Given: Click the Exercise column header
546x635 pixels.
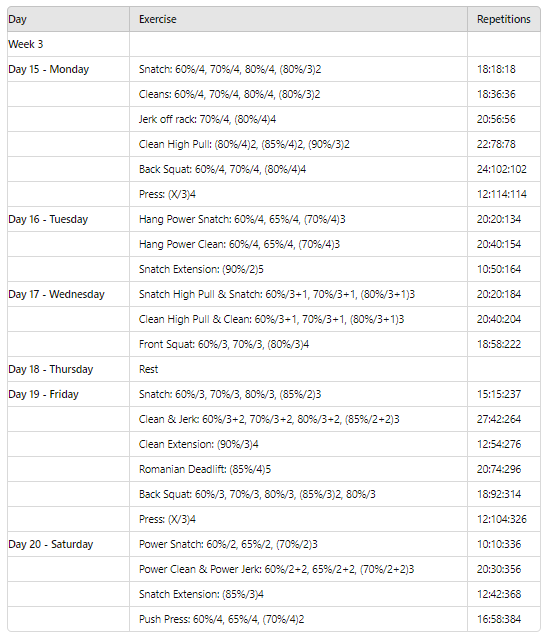Looking at the screenshot, I should point(299,19).
